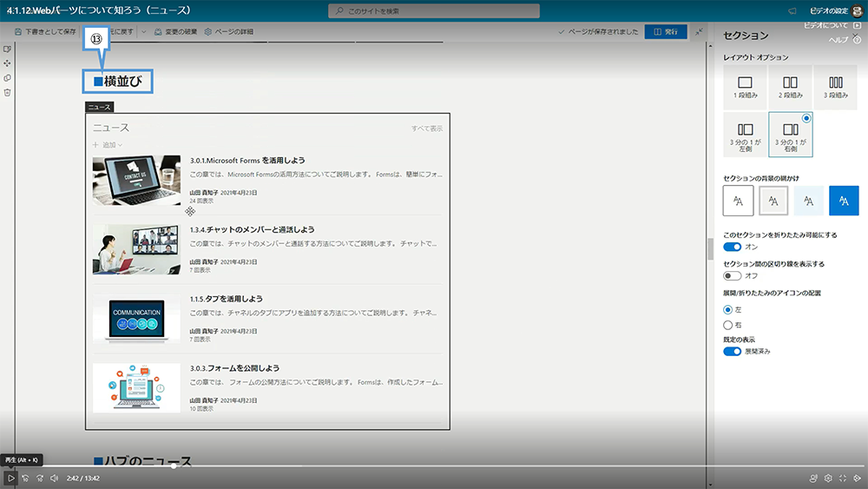Toggle セクション間の区切り線を表示する switch
Image resolution: width=868 pixels, height=489 pixels.
pyautogui.click(x=732, y=276)
